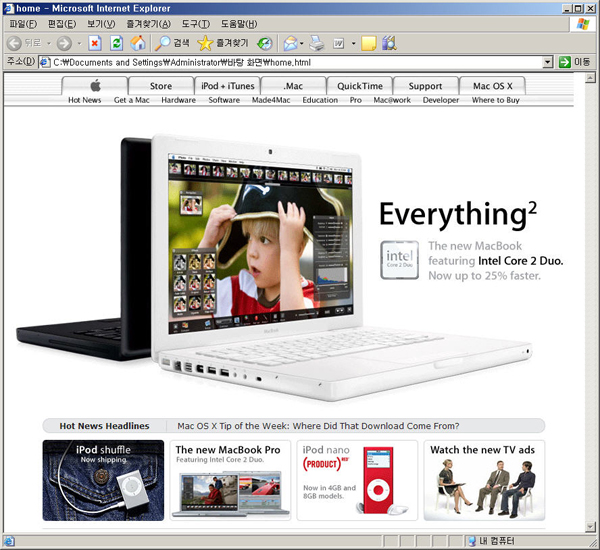Viewport: 600px width, 550px height.
Task: Click the Apple logo tab
Action: click(95, 86)
